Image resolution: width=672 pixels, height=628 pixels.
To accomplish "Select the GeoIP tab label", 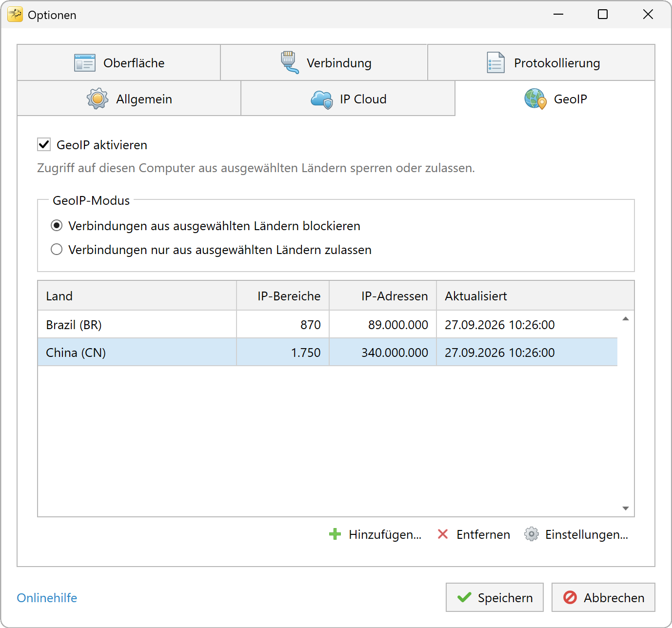I will pyautogui.click(x=571, y=99).
